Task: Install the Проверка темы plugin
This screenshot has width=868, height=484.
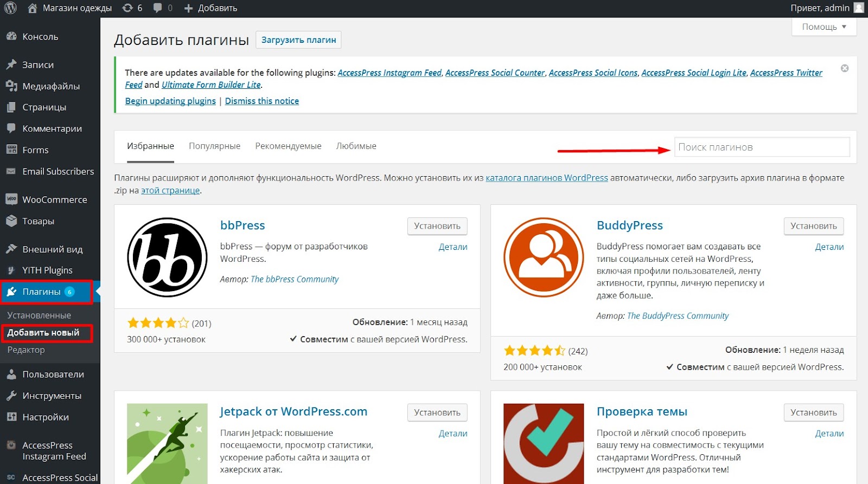Action: pos(813,412)
